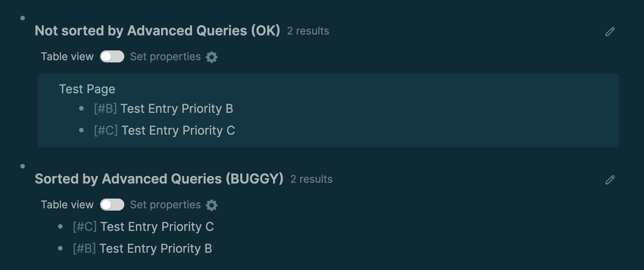Toggle Table view switch under top heading
This screenshot has width=644, height=270.
[x=112, y=56]
